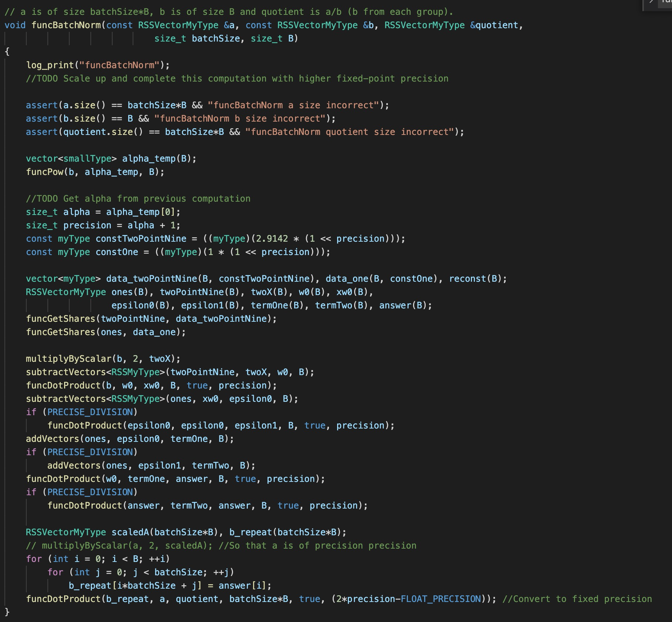Click reconst(B) declaration
672x622 pixels.
pyautogui.click(x=475, y=279)
